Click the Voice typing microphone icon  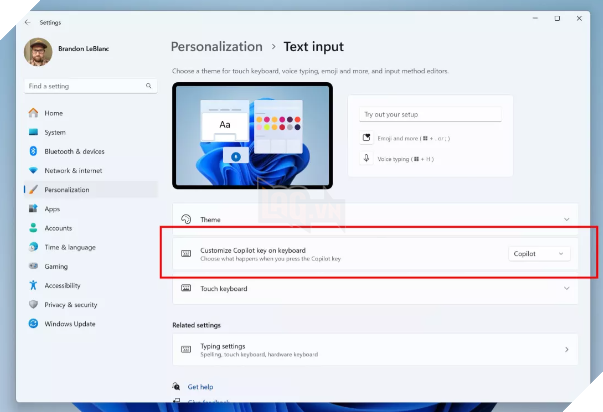(366, 158)
